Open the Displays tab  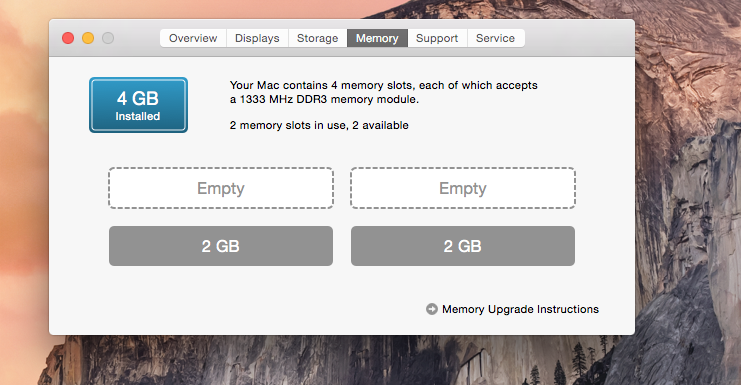point(257,38)
